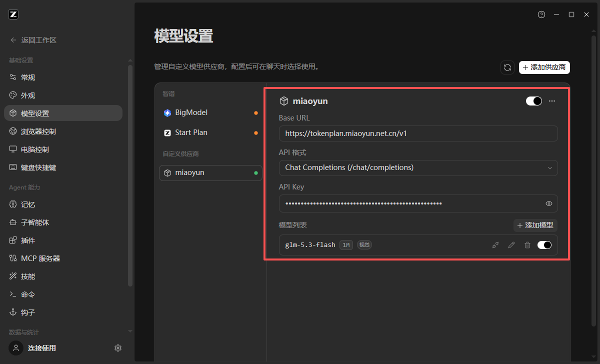This screenshot has height=364, width=600.
Task: Open 子智能体 sub-agent settings
Action: click(63, 222)
